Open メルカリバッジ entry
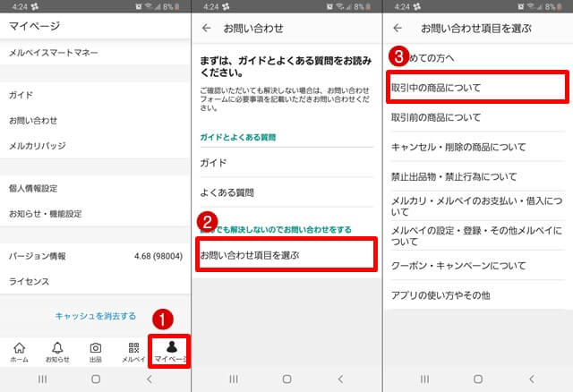The height and width of the screenshot is (392, 573). 95,146
